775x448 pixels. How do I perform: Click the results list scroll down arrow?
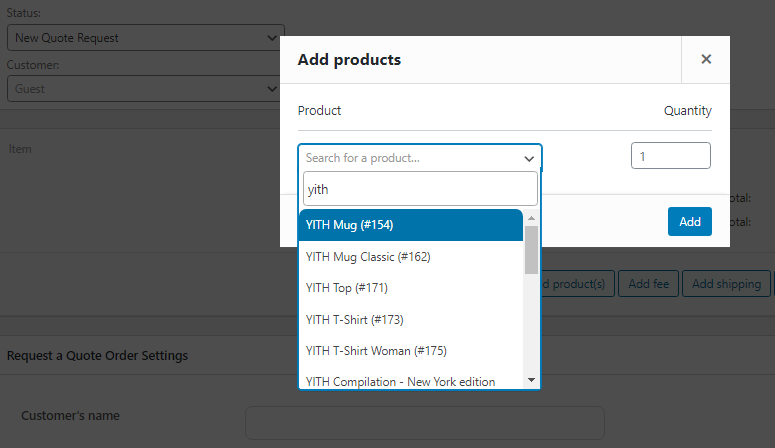531,380
